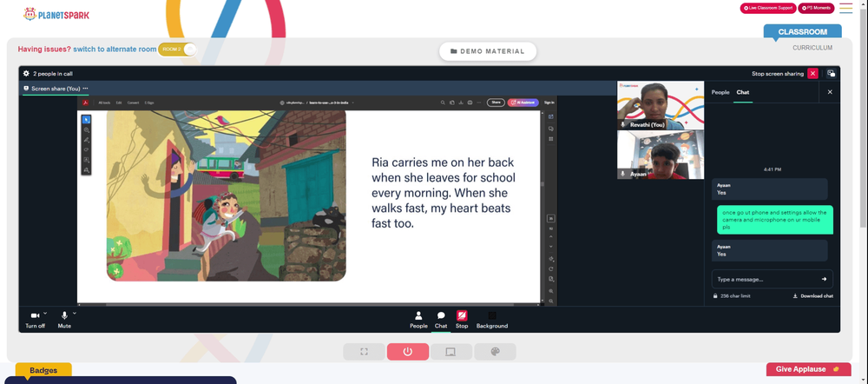The width and height of the screenshot is (868, 384).
Task: Switch to the People tab
Action: [x=720, y=93]
